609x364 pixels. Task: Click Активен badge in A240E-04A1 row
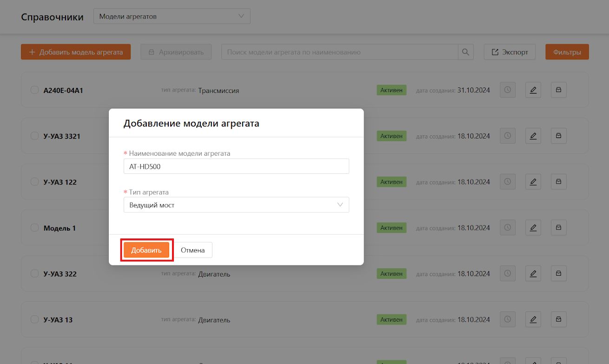(391, 90)
